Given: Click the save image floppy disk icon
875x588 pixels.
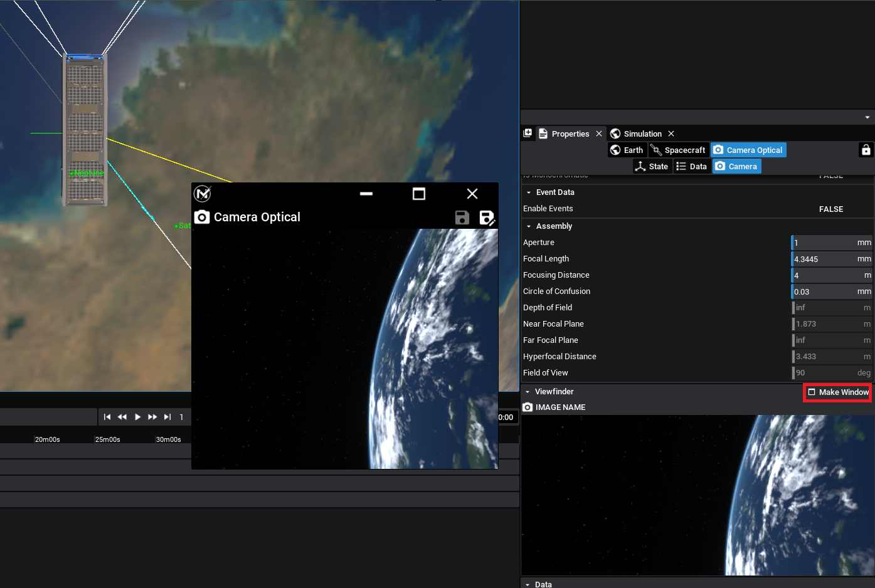Looking at the screenshot, I should pyautogui.click(x=462, y=218).
